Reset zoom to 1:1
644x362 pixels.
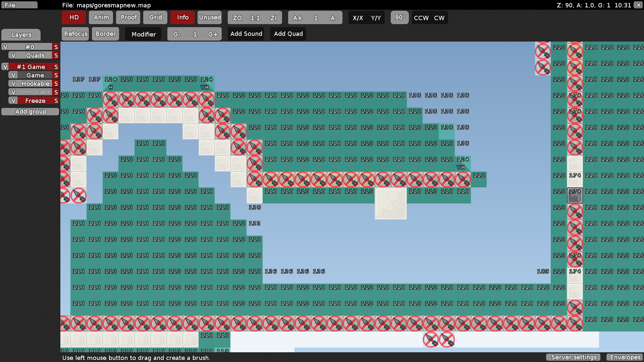click(x=255, y=18)
